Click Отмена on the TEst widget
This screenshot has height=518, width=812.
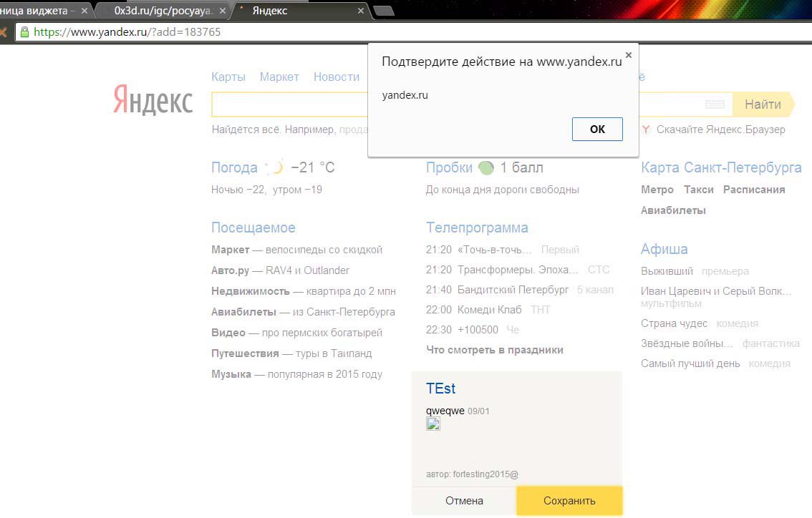(x=464, y=500)
